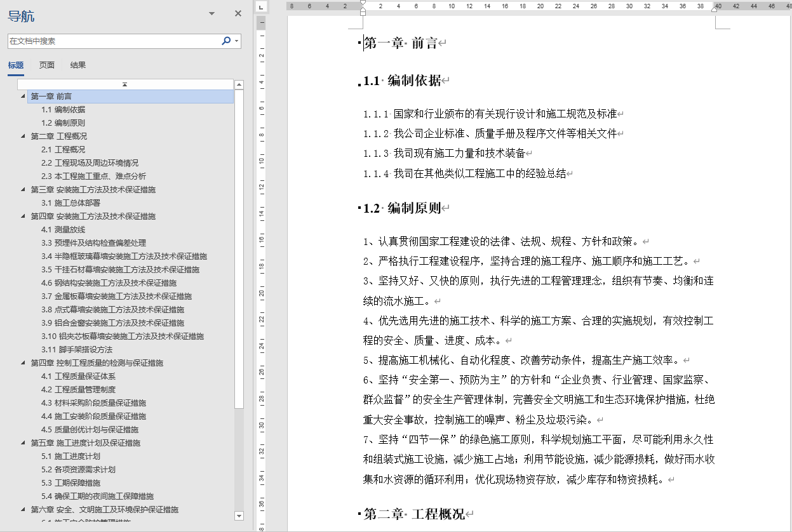Click the scroll-up arrow on the navigation list scrollbar
This screenshot has width=792, height=532.
239,84
